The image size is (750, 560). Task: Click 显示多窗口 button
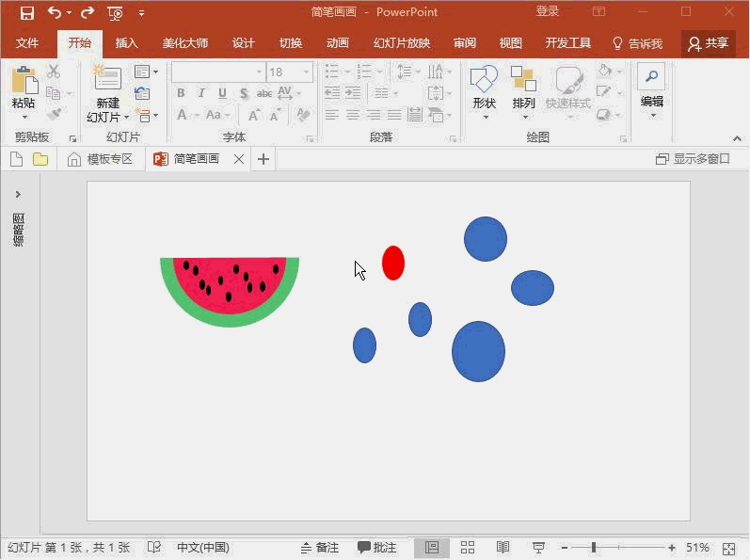point(693,159)
